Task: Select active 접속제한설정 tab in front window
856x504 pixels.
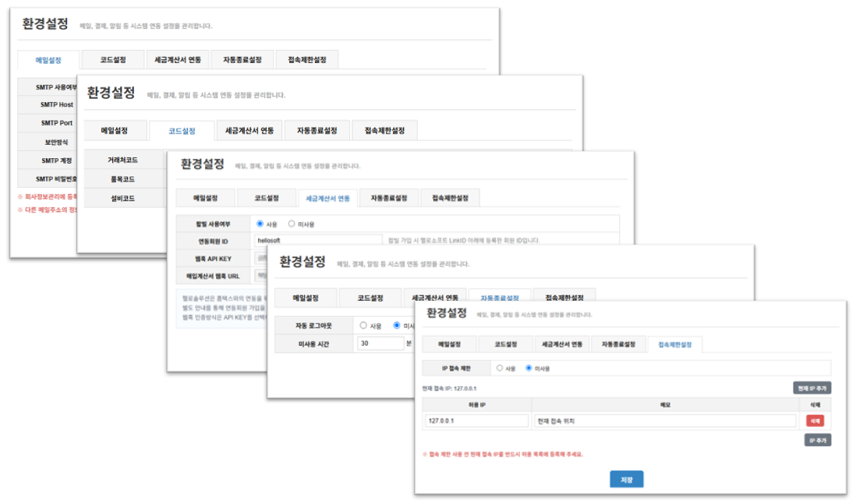Action: [x=675, y=344]
